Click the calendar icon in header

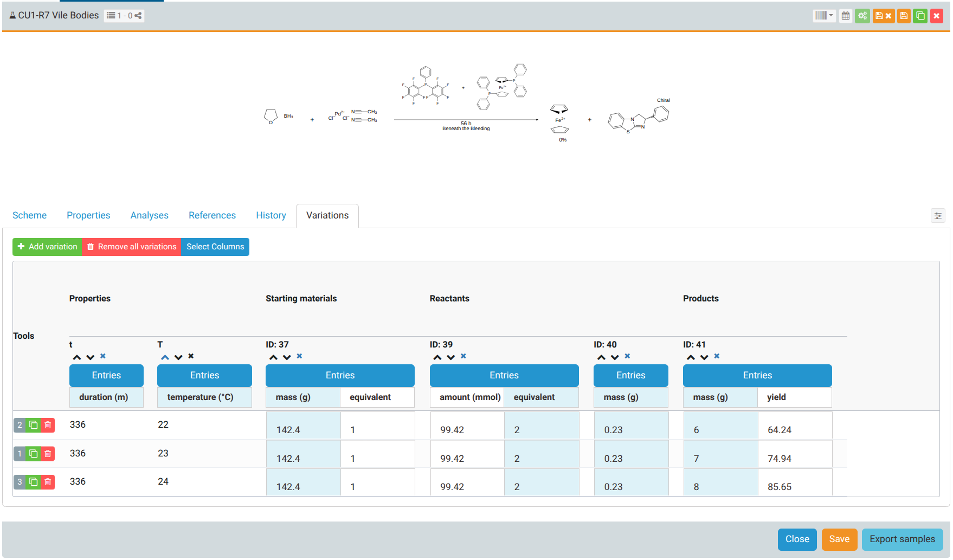click(x=846, y=16)
